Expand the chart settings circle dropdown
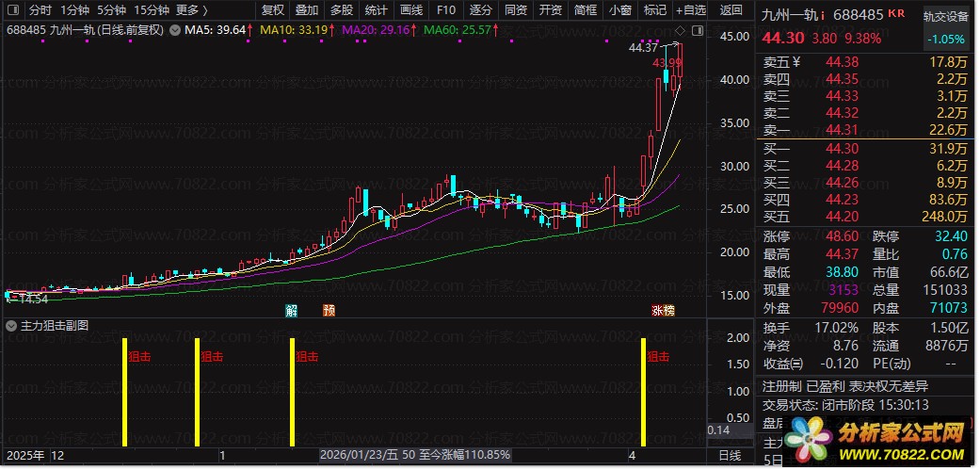980x470 pixels. (174, 29)
